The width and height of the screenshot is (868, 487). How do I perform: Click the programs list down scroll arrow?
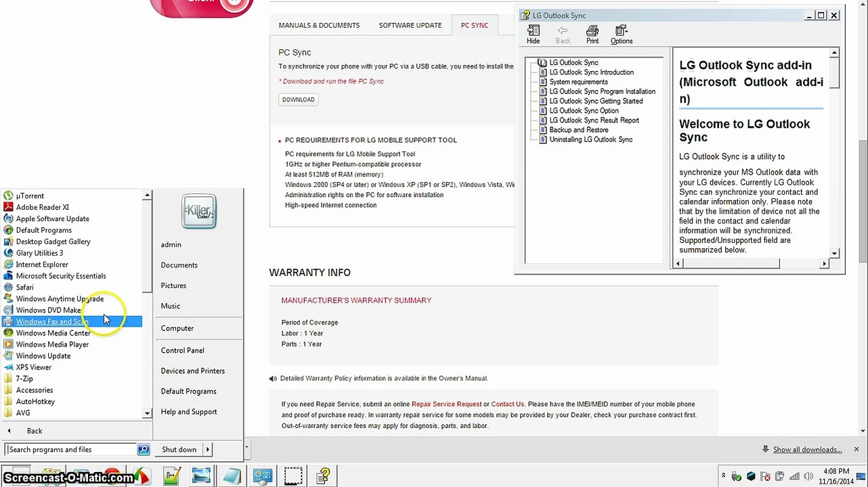[x=148, y=413]
